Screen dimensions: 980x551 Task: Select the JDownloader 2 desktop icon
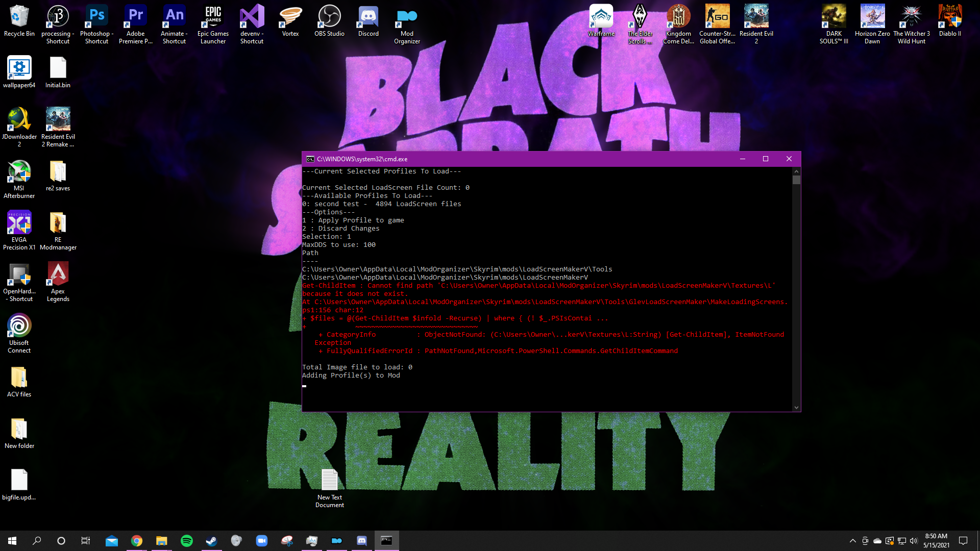click(19, 128)
